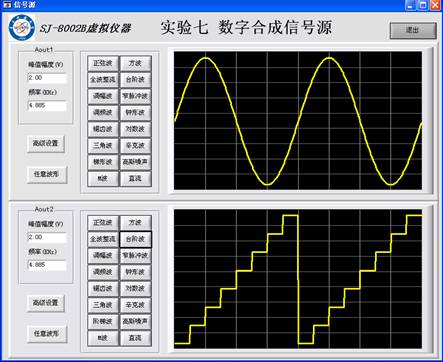This screenshot has height=362, width=443.
Task: Open 高级设置 for Aout1
Action: (x=46, y=144)
